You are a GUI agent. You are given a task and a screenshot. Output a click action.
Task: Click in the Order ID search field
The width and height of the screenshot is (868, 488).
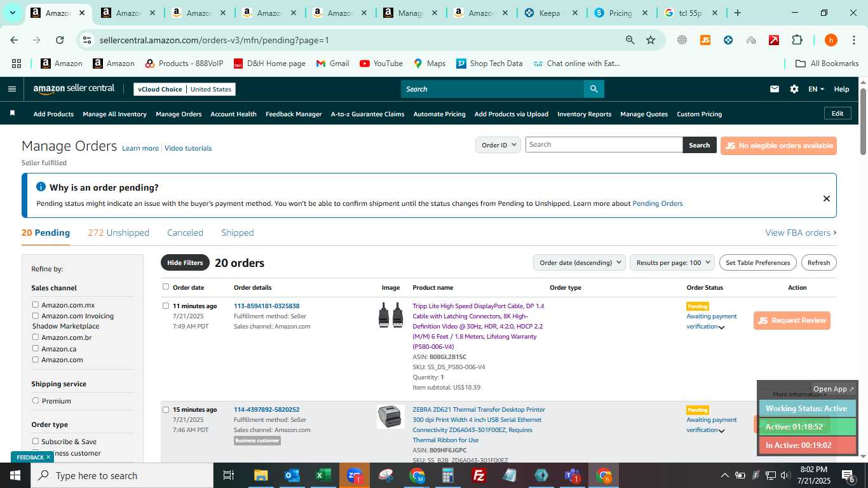[604, 145]
